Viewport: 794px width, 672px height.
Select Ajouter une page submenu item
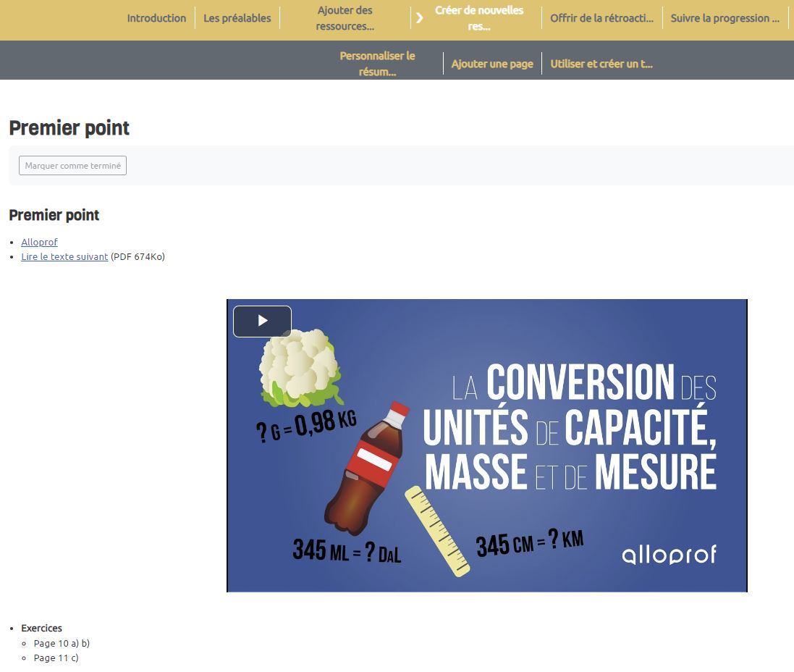492,64
